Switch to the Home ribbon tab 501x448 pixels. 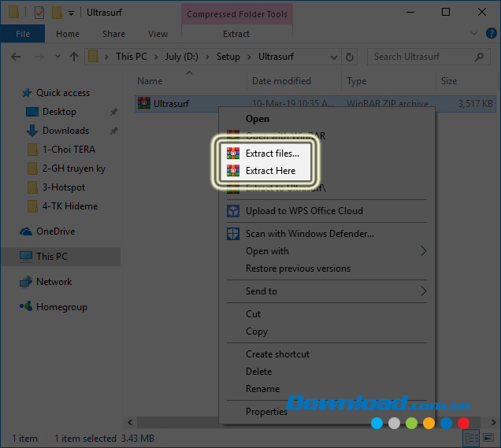coord(68,34)
